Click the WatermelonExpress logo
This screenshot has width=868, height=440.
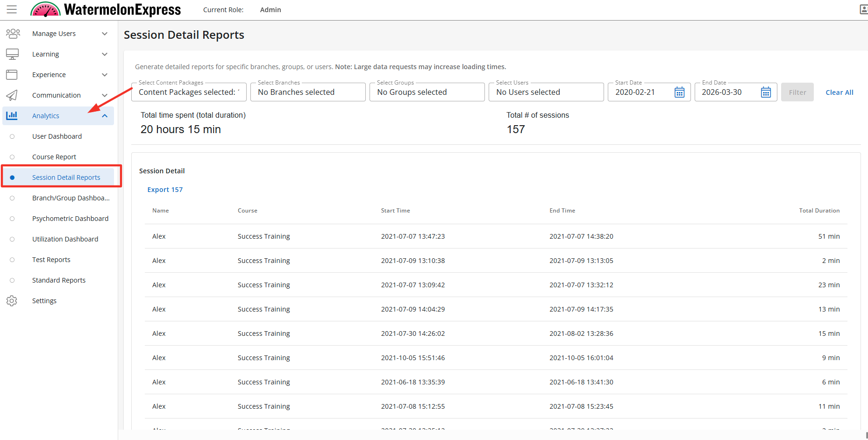106,9
